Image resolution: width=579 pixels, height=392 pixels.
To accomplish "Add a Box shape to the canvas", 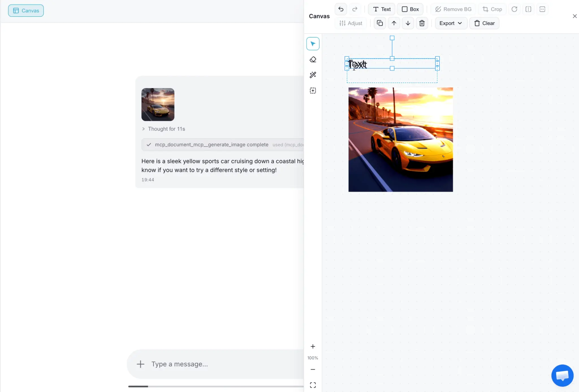I will tap(410, 9).
